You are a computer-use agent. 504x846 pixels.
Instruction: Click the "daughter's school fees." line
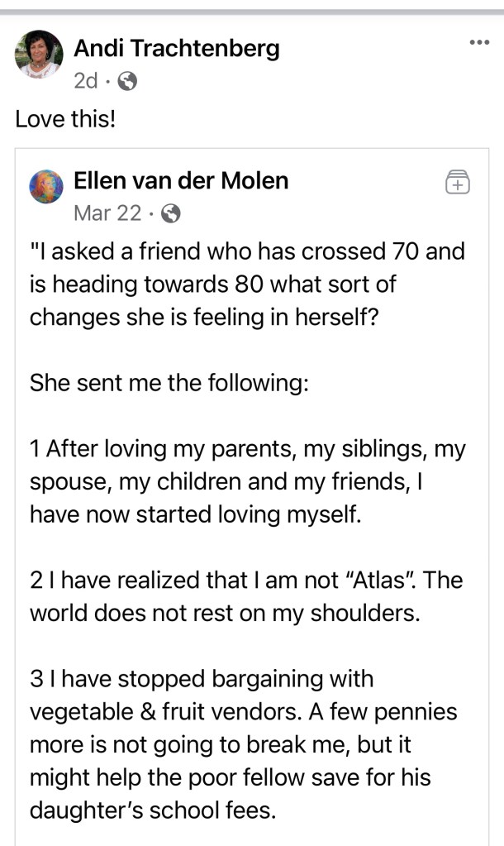point(152,811)
